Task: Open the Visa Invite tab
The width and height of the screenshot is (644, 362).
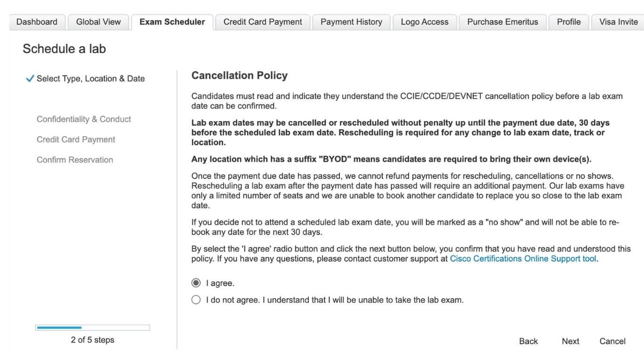Action: point(618,22)
